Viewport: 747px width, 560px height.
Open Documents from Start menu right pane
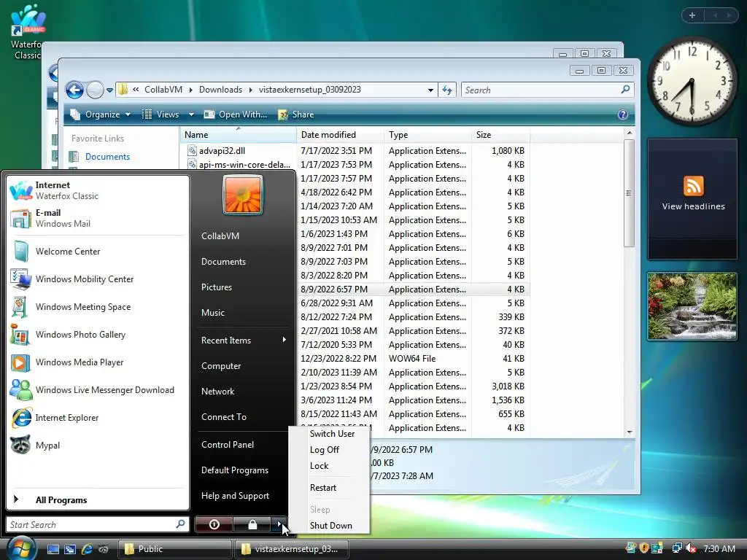[x=243, y=262]
